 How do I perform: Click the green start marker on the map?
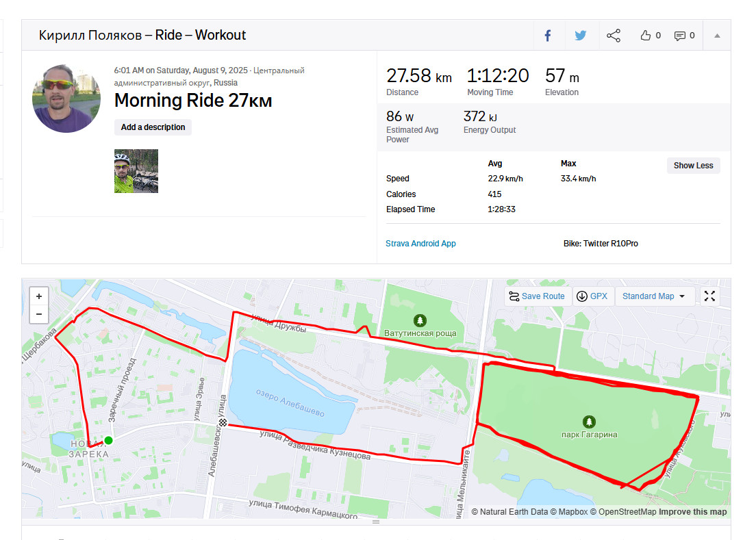pyautogui.click(x=108, y=440)
